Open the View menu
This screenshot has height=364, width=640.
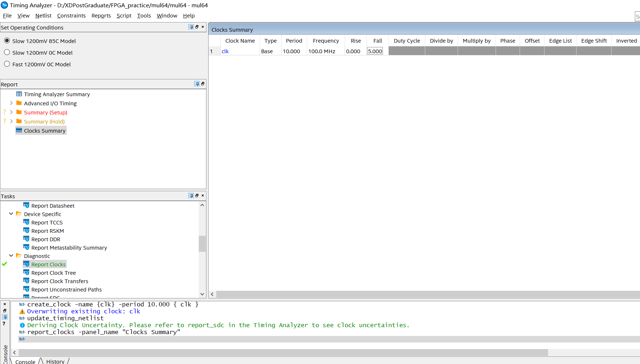tap(23, 16)
